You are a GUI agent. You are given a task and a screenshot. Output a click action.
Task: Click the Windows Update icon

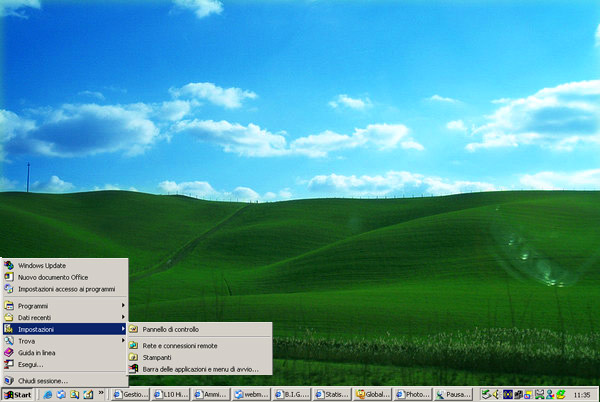point(9,265)
